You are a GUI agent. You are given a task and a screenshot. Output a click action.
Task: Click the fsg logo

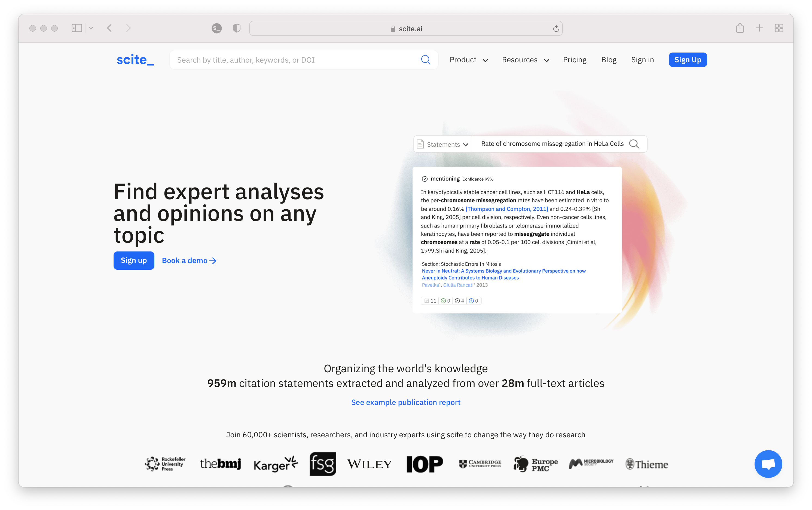[323, 464]
